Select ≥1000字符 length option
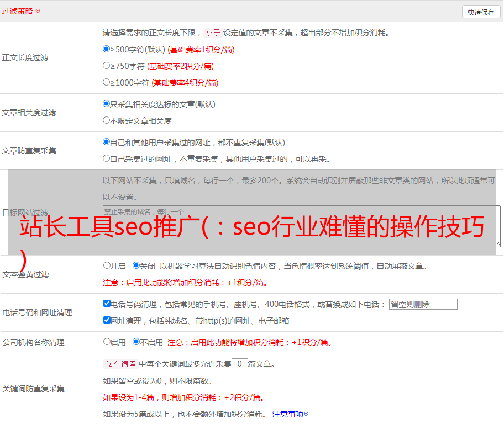Viewport: 504px width, 424px height. (107, 82)
